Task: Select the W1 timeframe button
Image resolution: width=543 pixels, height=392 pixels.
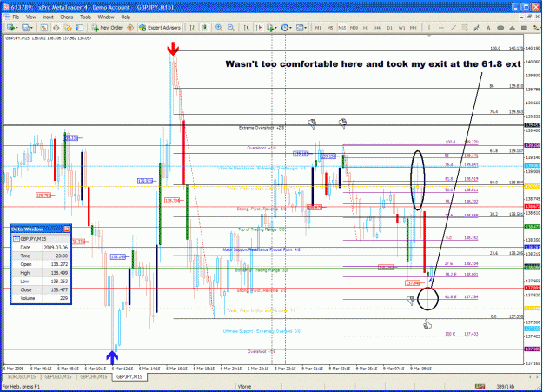Action: click(x=401, y=28)
